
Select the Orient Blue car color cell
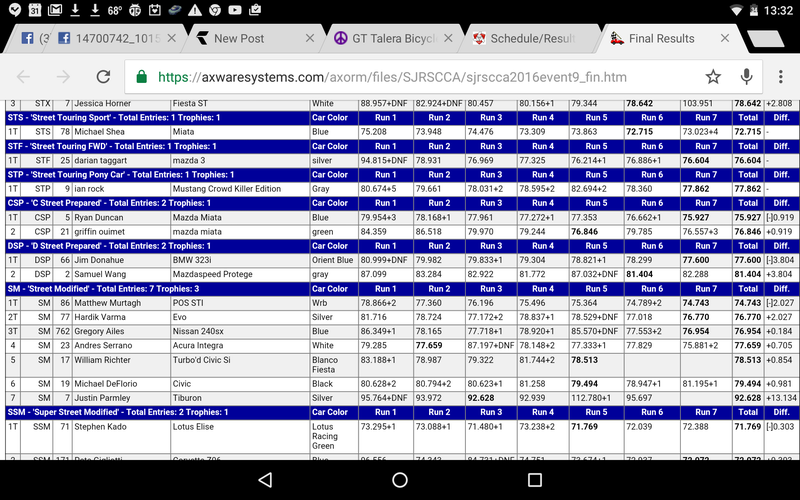click(x=333, y=260)
